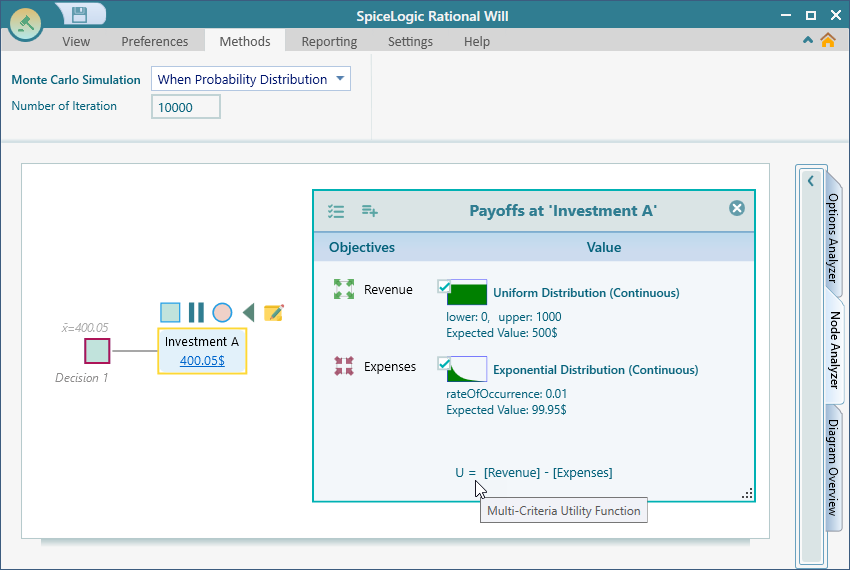Click the orange home icon
This screenshot has width=850, height=570.
coord(827,41)
